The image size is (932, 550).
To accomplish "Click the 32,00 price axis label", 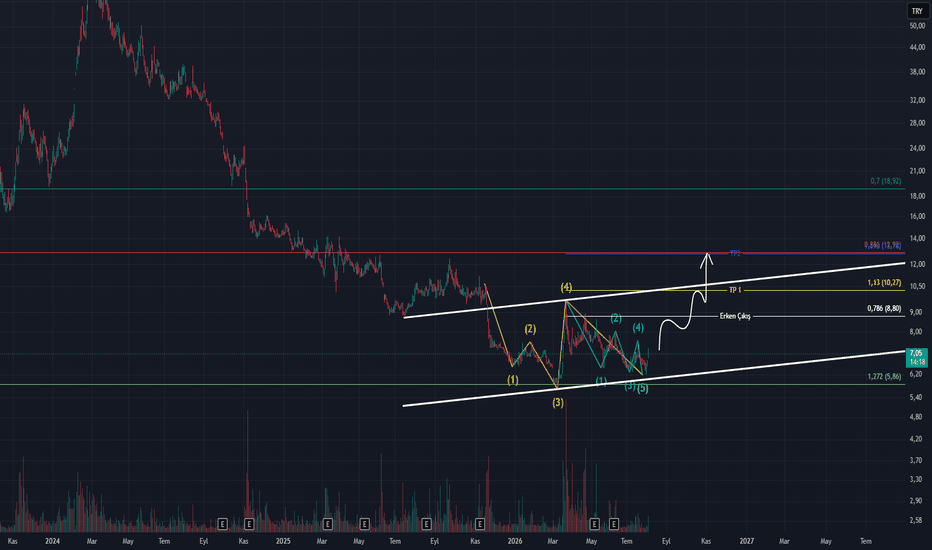I will [x=917, y=100].
